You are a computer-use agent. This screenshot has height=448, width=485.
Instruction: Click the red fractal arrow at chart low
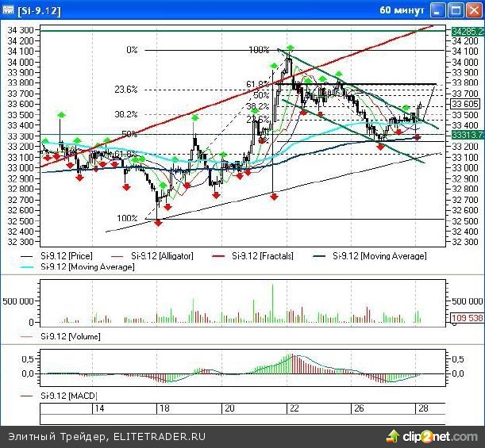[x=157, y=223]
